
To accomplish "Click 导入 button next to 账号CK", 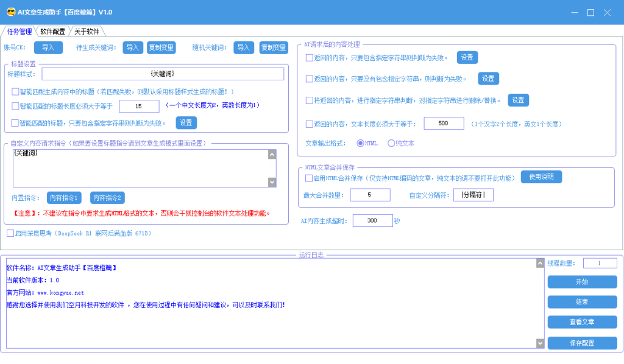I will click(48, 47).
